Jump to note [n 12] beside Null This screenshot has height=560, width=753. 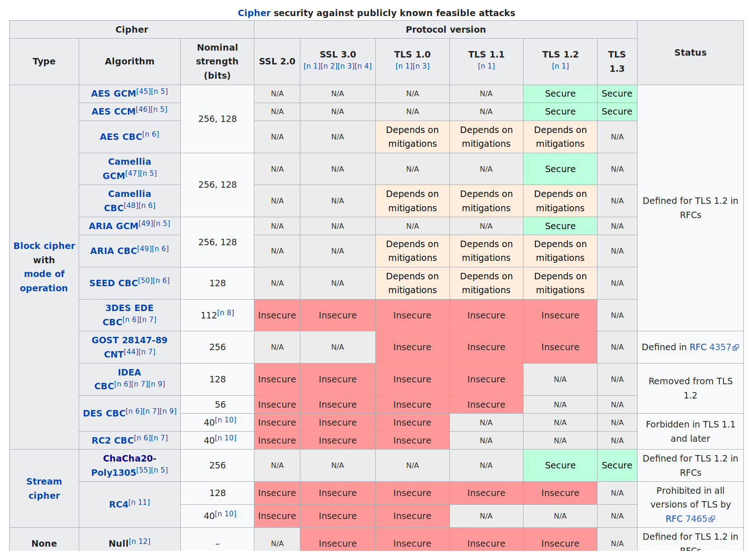tap(140, 542)
